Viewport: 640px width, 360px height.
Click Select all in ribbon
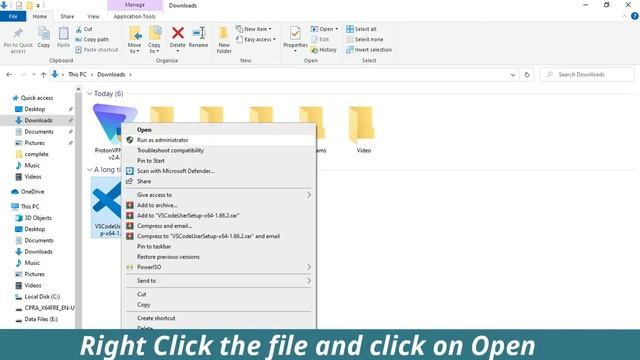coord(361,29)
